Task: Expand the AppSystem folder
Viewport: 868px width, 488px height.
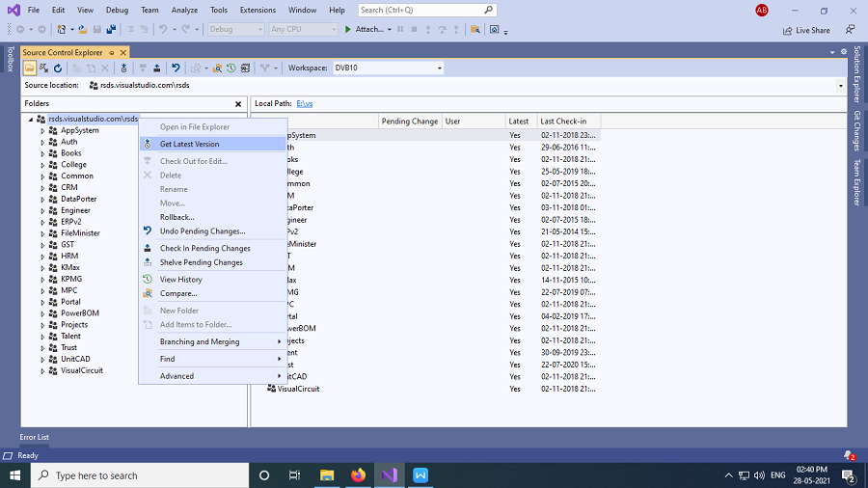Action: [42, 131]
